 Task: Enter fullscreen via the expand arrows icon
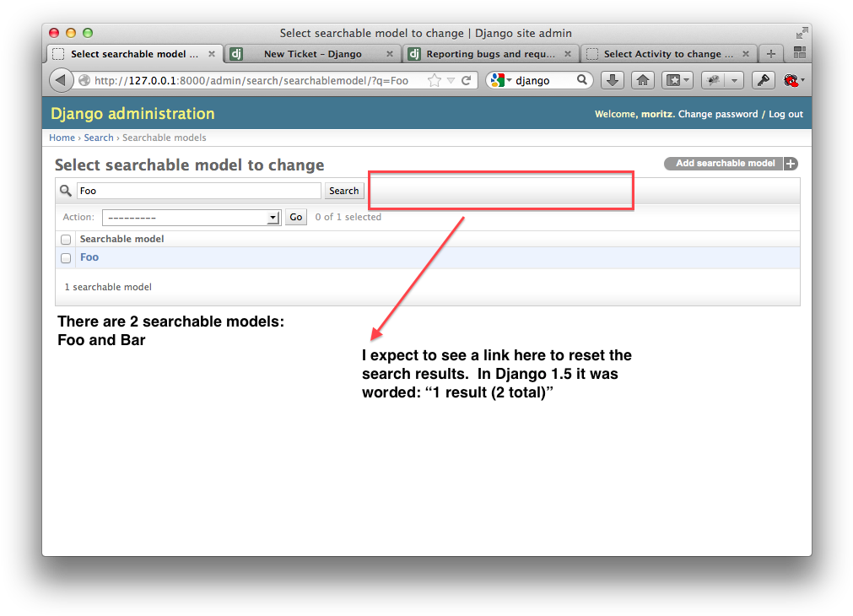tap(802, 33)
